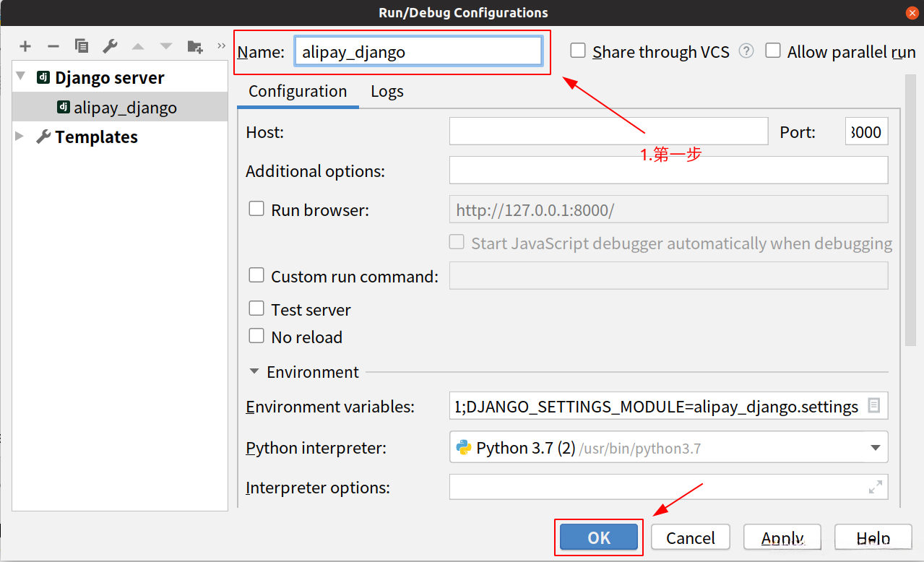Open the environment variables edit icon
The image size is (924, 562).
873,406
